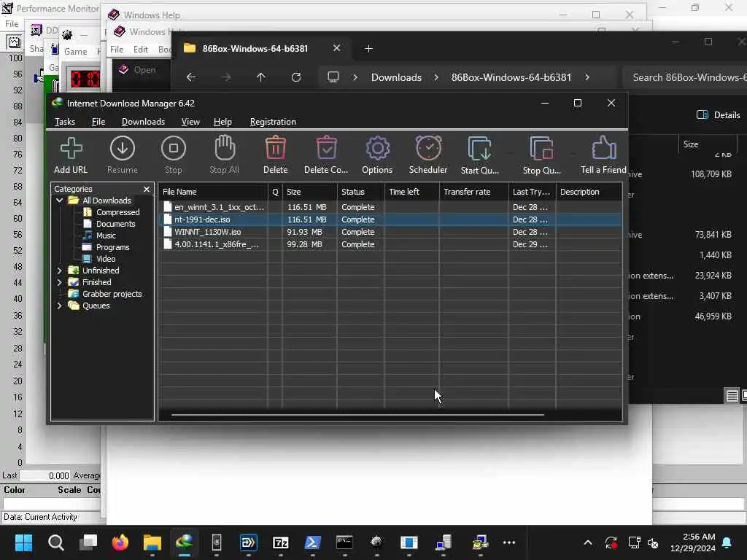Select the Music category
The height and width of the screenshot is (560, 747).
click(106, 236)
